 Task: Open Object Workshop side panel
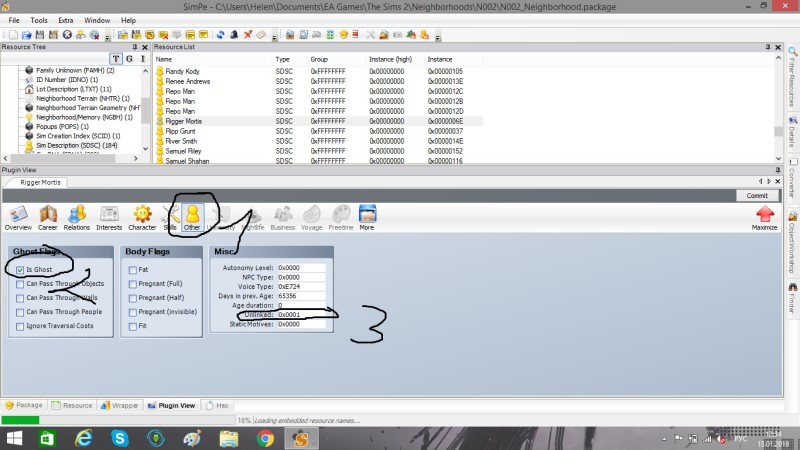point(792,242)
